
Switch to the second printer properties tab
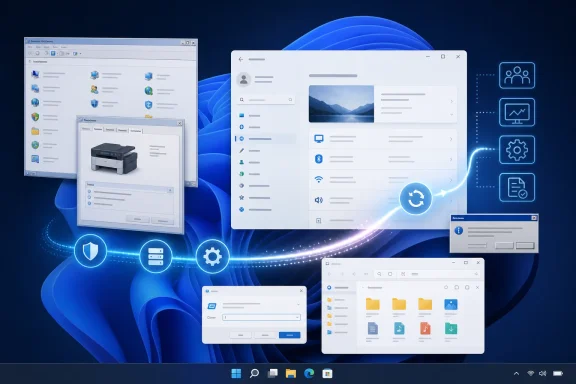click(98, 129)
